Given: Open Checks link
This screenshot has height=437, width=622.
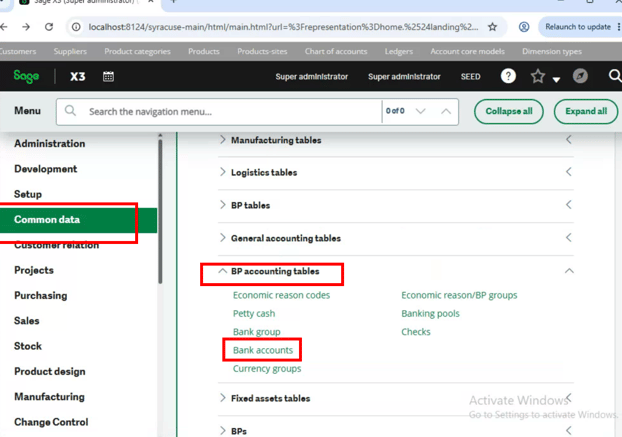Looking at the screenshot, I should coord(416,332).
